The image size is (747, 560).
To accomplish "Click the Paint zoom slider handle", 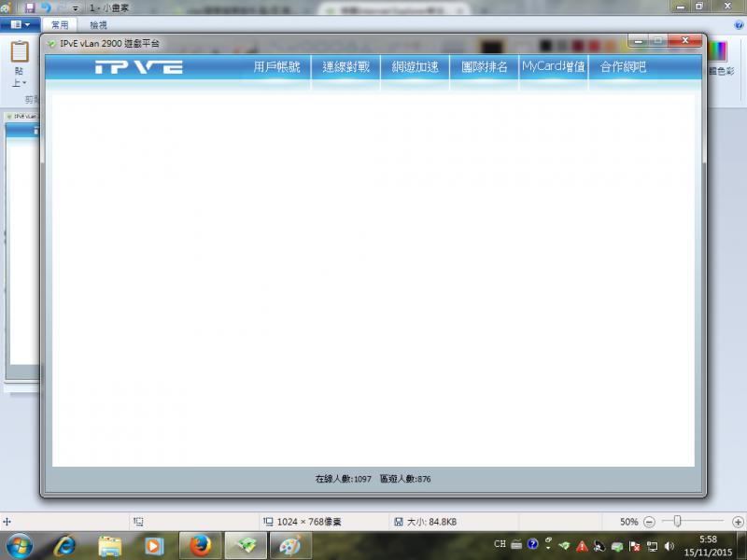I will (x=678, y=521).
